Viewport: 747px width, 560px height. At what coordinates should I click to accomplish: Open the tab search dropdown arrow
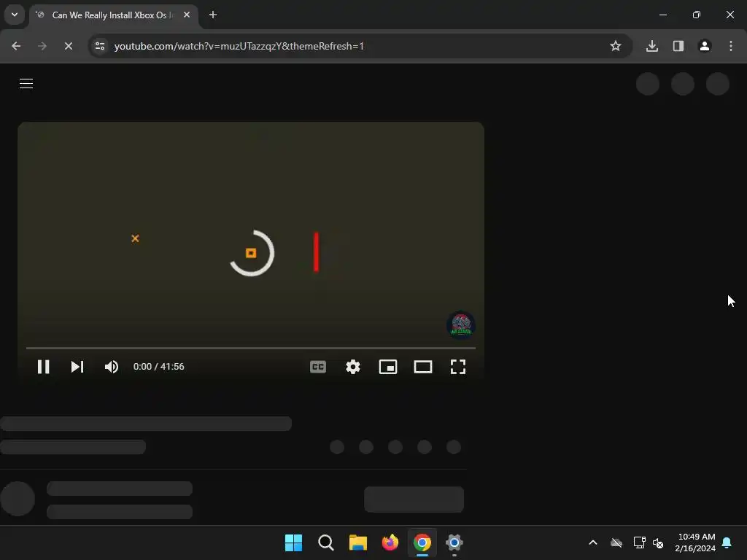[x=15, y=15]
